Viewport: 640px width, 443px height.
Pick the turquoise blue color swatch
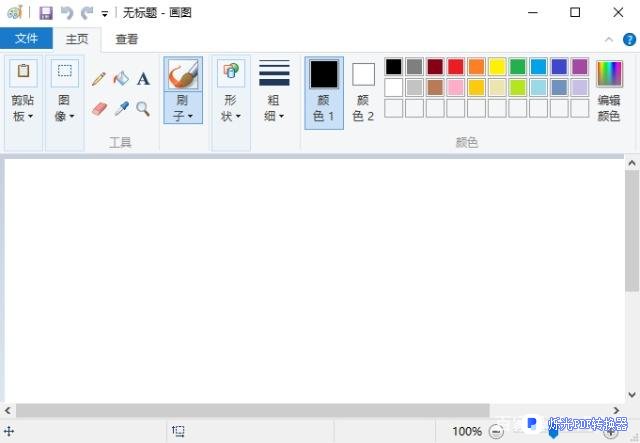pyautogui.click(x=538, y=67)
